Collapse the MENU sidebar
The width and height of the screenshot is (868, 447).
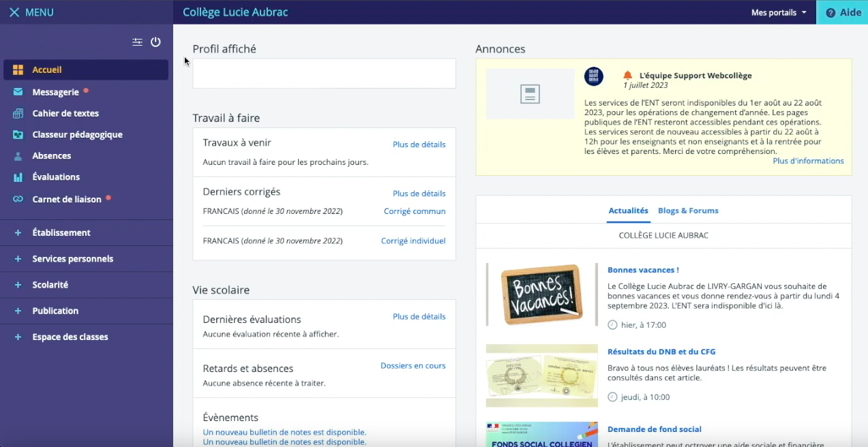coord(30,12)
